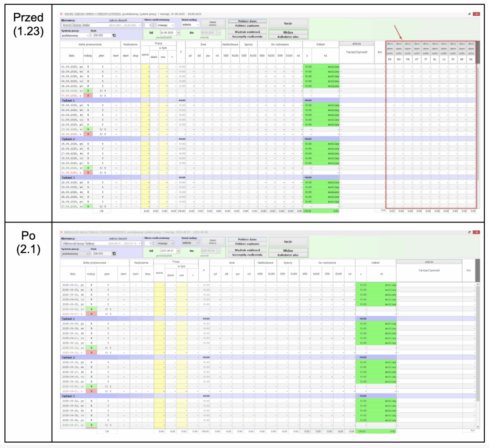Launch Midas in the 2.1 window
489x448 pixels.
tap(287, 250)
